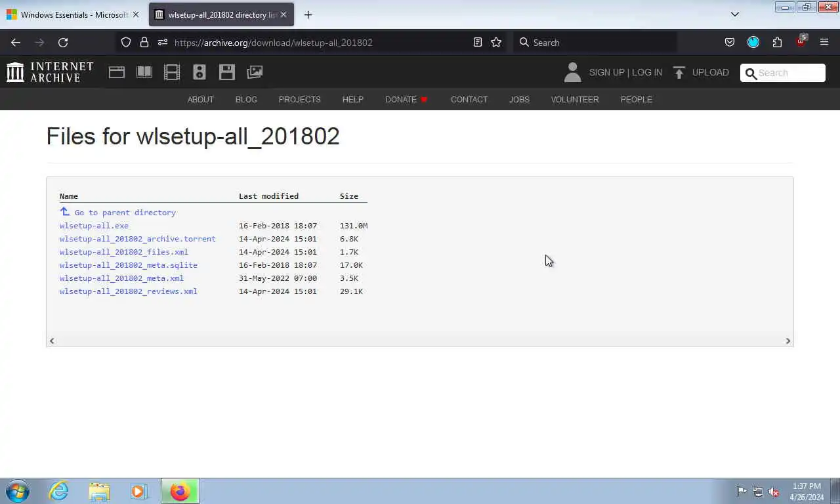Click the user avatar icon
Screen dimensions: 840x504
572,72
